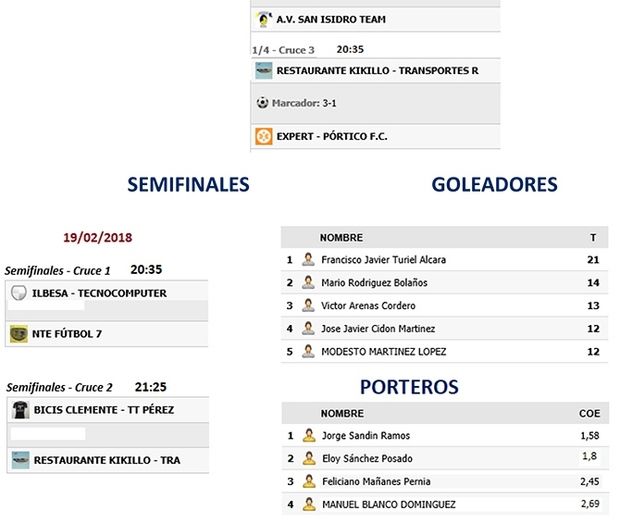Select the COE column header in Porteros
This screenshot has width=620, height=523.
(x=589, y=413)
